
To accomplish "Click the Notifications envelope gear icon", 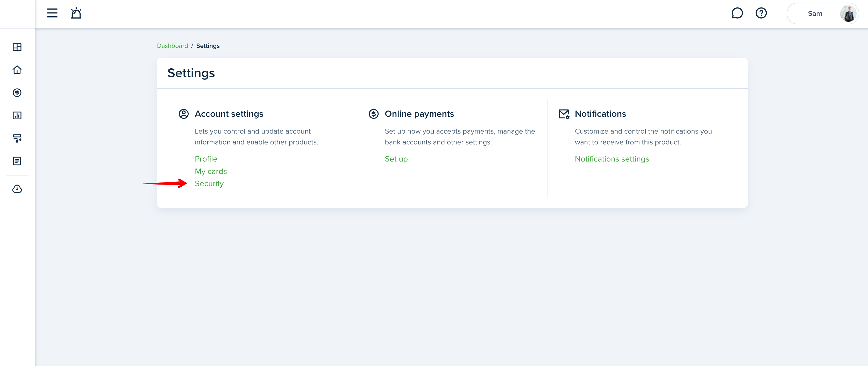I will (564, 114).
